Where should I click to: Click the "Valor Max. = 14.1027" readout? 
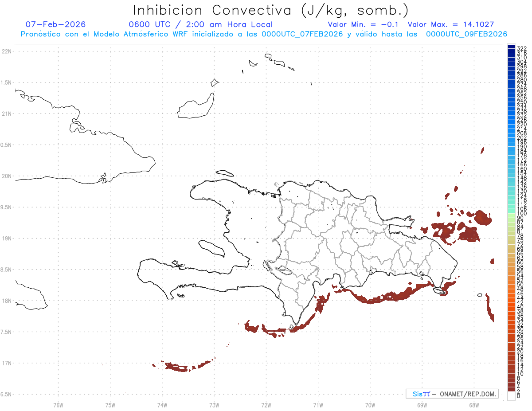pyautogui.click(x=451, y=24)
